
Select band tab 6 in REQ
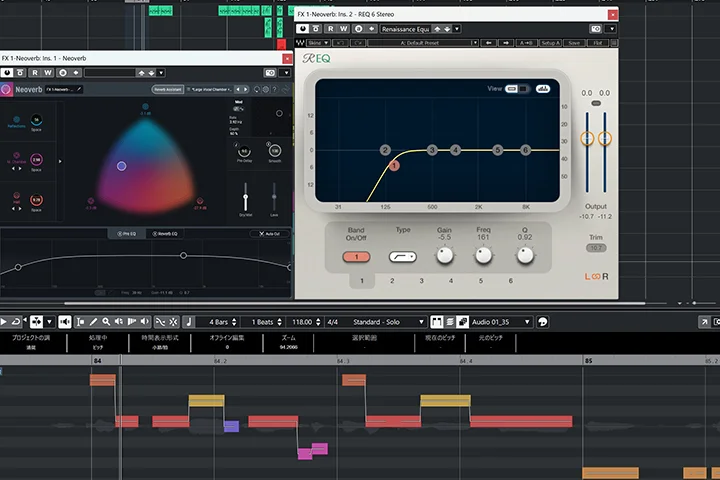510,281
